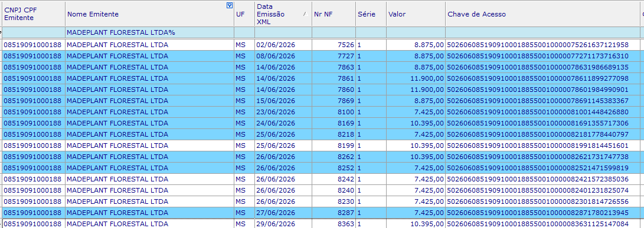This screenshot has width=644, height=228.
Task: Select the date cell 15/06/2026
Action: tap(283, 101)
